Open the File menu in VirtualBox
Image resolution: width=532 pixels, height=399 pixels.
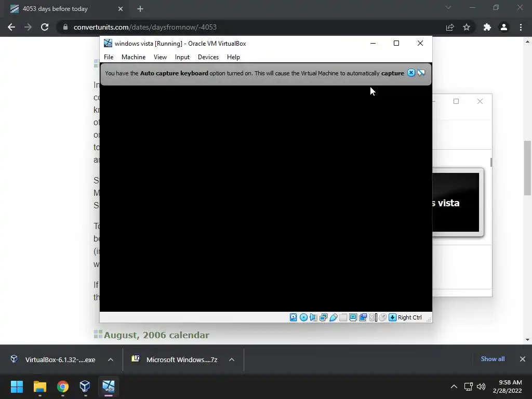[109, 57]
